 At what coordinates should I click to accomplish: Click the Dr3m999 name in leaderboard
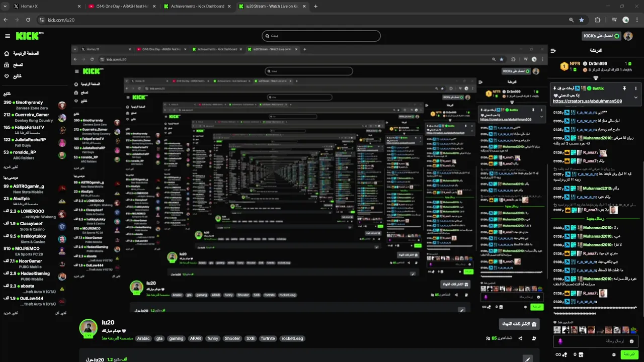pyautogui.click(x=598, y=64)
